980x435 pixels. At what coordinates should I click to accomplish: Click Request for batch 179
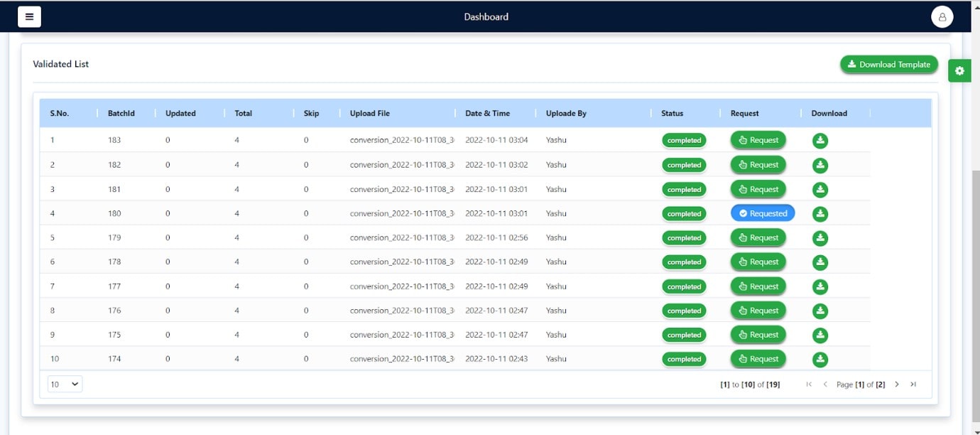pos(758,237)
